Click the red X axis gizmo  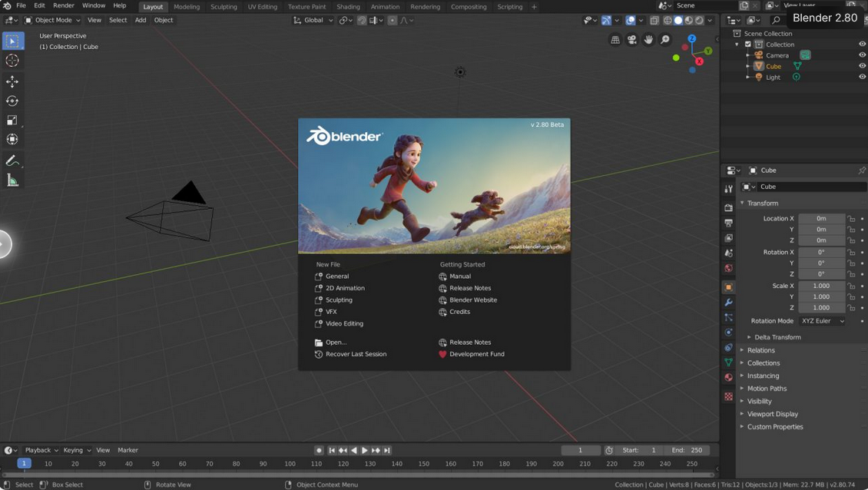click(x=699, y=61)
